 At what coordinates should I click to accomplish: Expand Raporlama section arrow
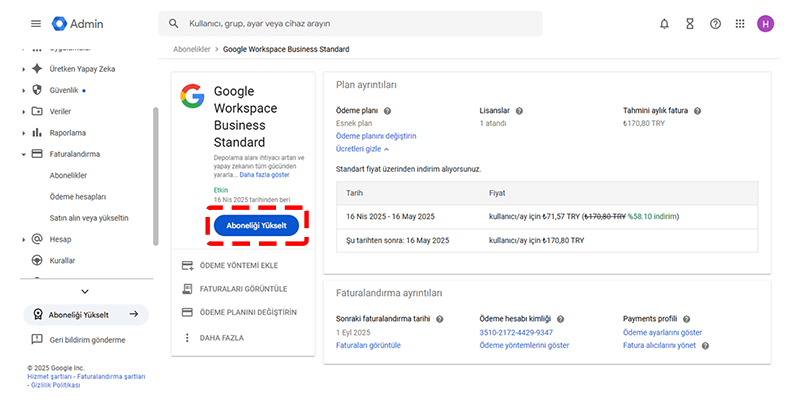pos(23,133)
